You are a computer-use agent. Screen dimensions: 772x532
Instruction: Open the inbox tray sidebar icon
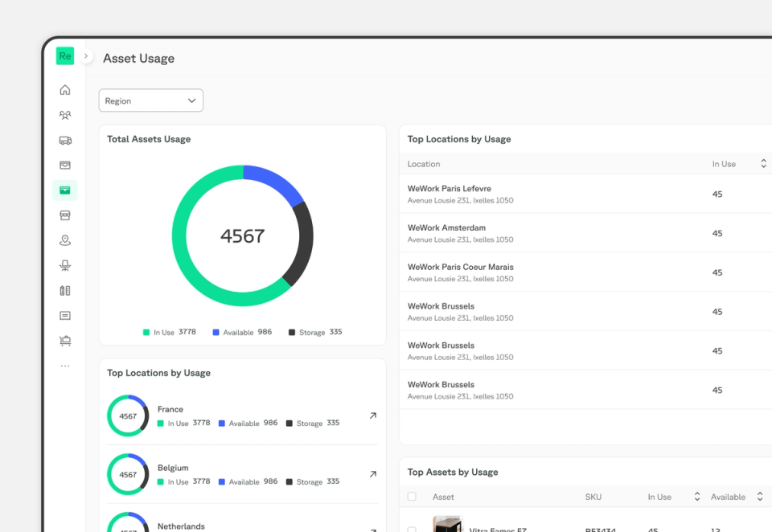point(65,166)
